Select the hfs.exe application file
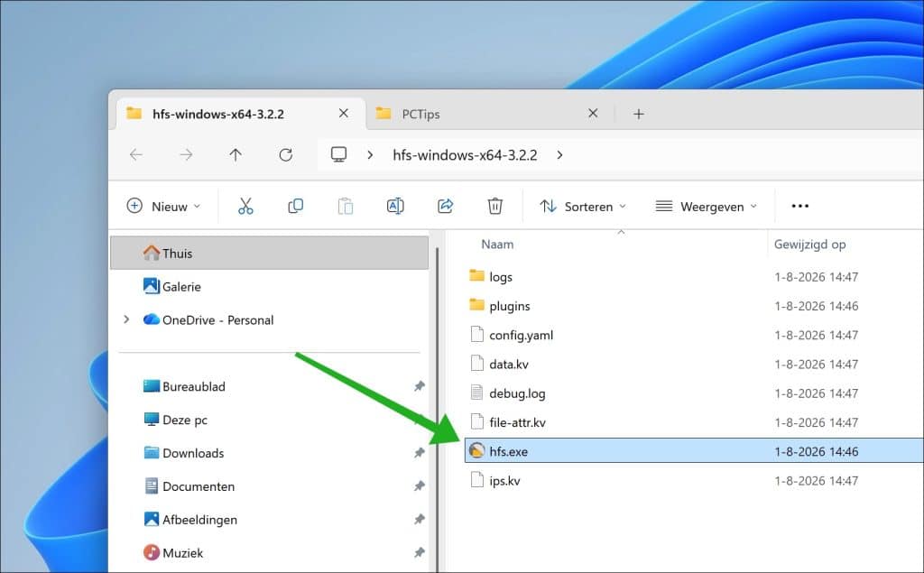The width and height of the screenshot is (924, 573). click(694, 451)
